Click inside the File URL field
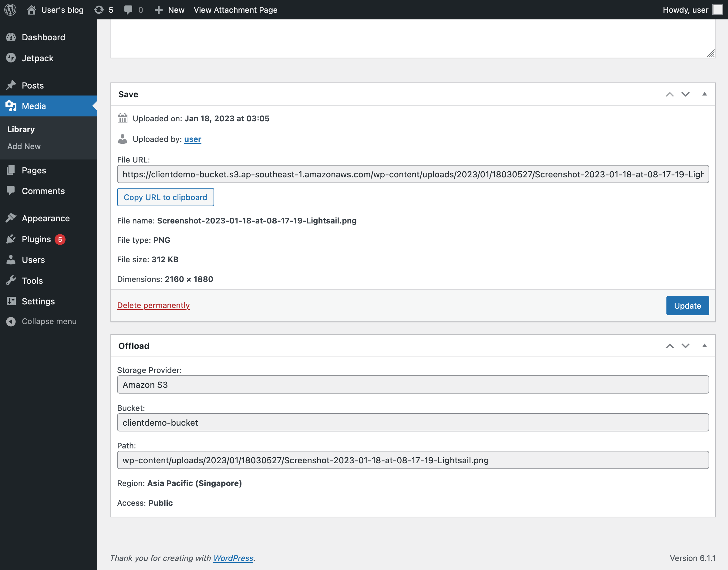The image size is (728, 570). pyautogui.click(x=413, y=174)
